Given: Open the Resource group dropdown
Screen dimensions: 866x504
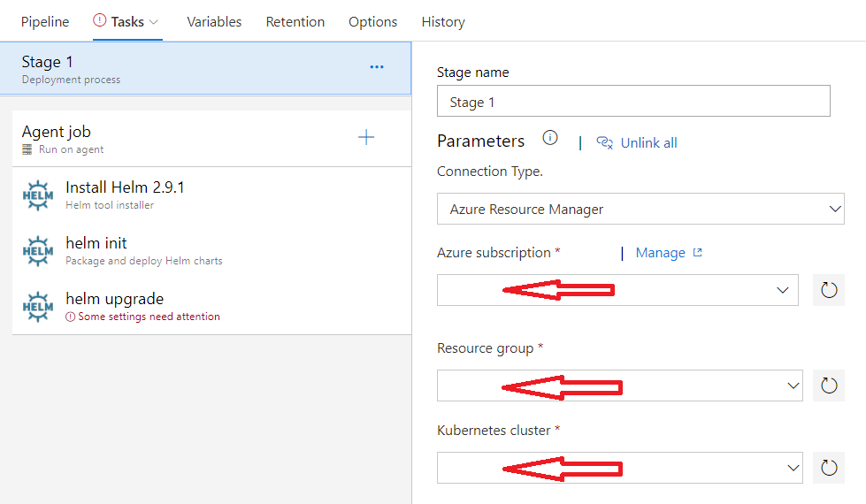Looking at the screenshot, I should 620,386.
